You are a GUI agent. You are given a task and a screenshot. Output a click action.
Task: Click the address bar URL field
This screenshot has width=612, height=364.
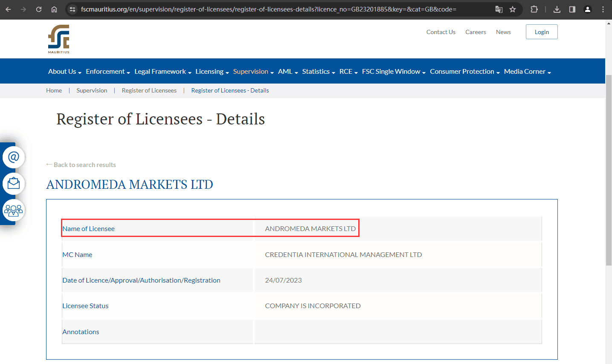pos(269,9)
